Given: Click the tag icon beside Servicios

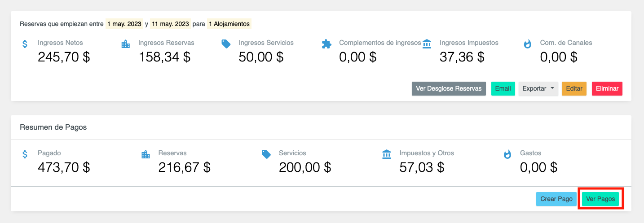Looking at the screenshot, I should tap(266, 154).
